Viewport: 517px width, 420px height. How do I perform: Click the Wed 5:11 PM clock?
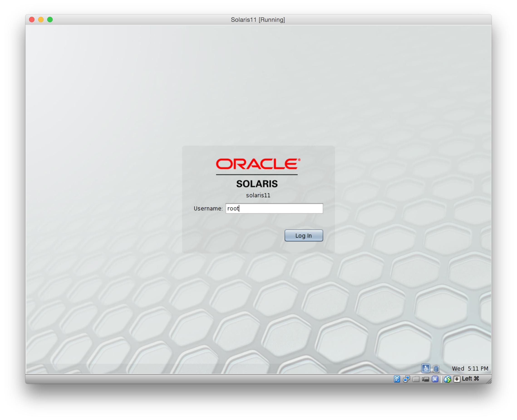point(470,369)
